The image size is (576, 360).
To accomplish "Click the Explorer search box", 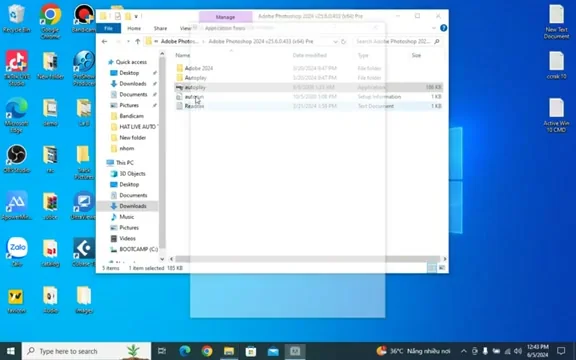I will click(x=397, y=42).
